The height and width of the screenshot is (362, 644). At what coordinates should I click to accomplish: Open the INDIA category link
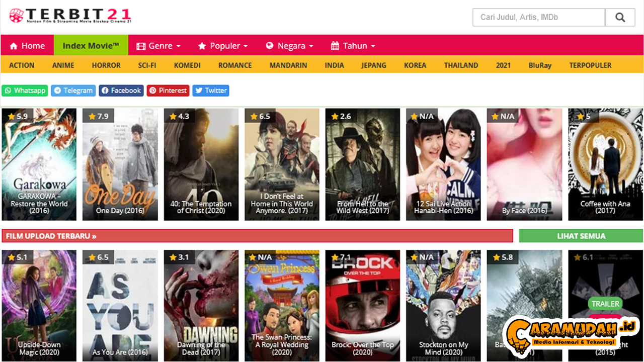[334, 65]
